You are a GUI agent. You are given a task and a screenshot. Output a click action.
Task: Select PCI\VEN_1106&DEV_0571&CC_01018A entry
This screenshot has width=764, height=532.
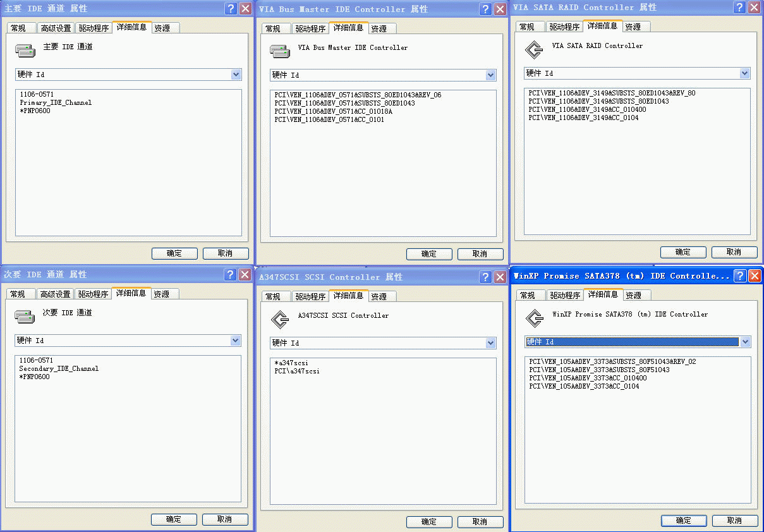[x=334, y=111]
